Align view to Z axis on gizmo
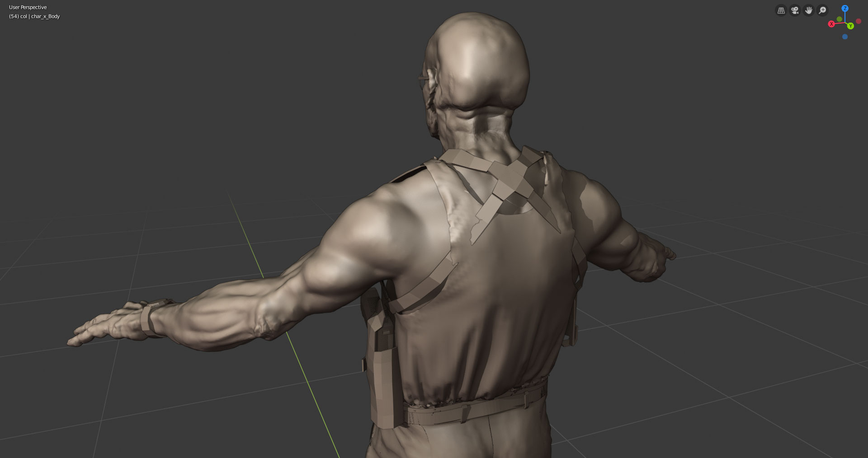The image size is (868, 458). 844,9
